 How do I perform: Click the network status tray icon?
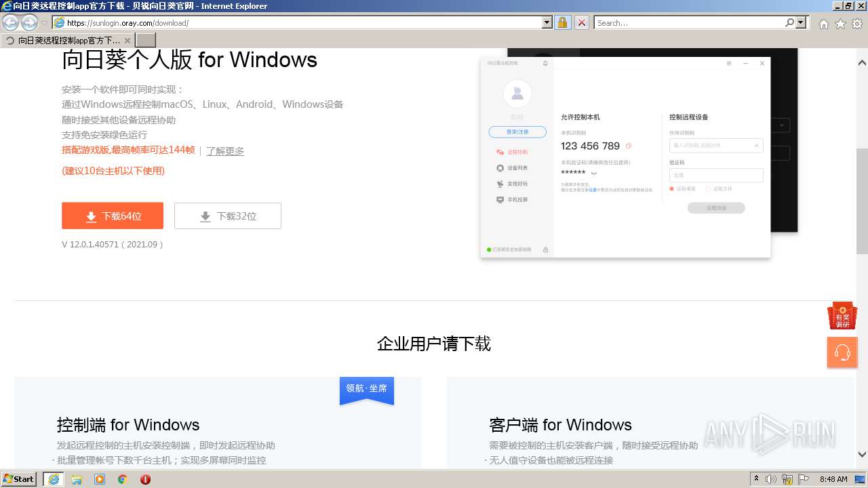[787, 479]
